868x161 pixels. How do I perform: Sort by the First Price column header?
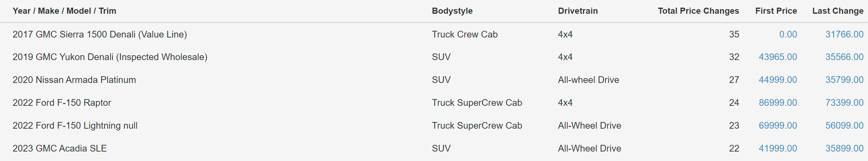pos(776,11)
